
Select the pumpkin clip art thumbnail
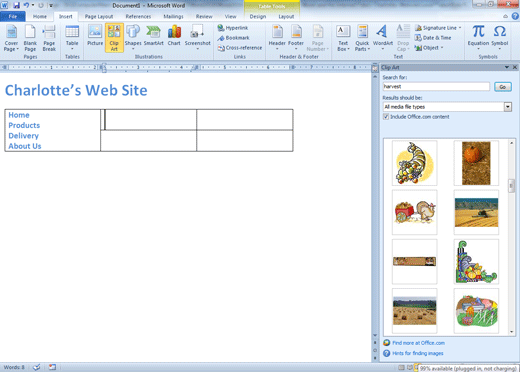coord(476,163)
